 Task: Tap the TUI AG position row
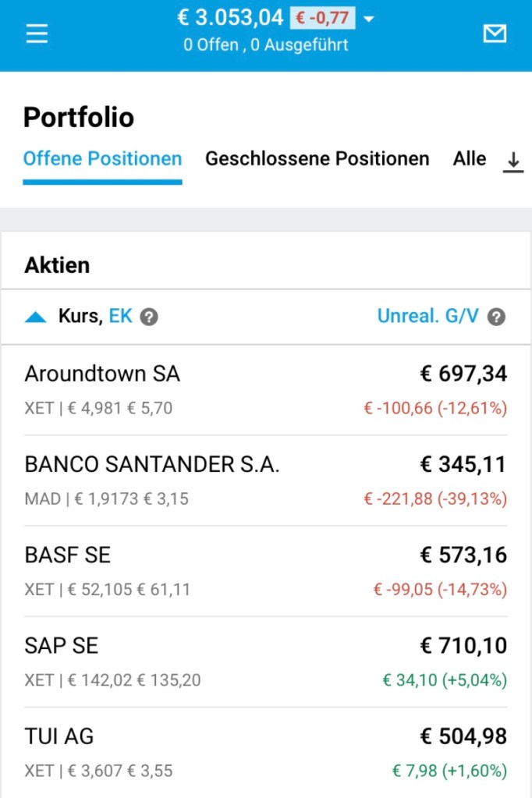(x=265, y=751)
